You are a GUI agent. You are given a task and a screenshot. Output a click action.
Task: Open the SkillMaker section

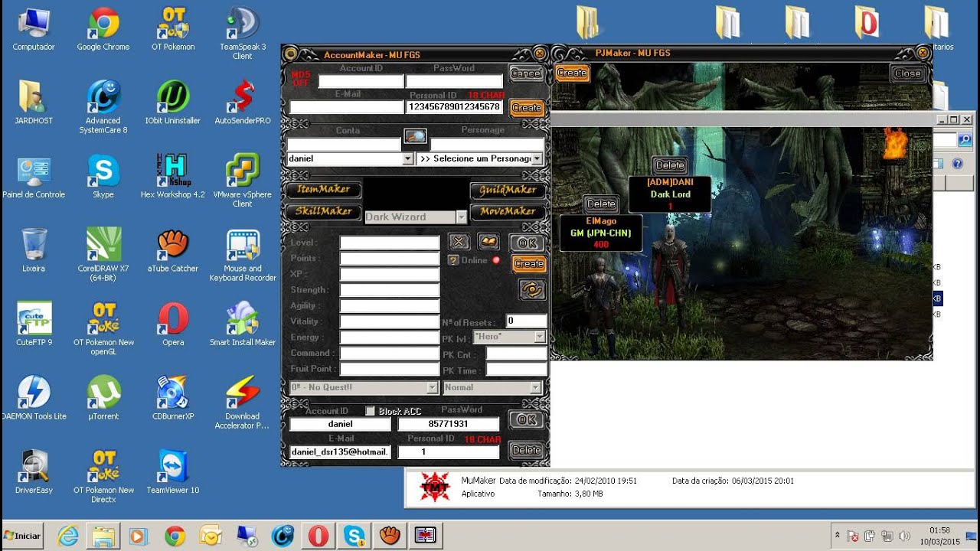(323, 211)
